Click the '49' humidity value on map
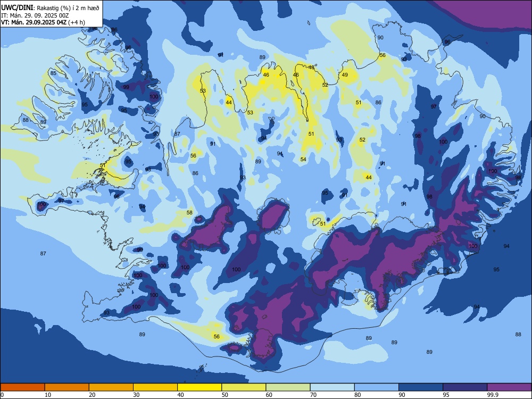Viewport: 532px width, 399px height. [x=345, y=74]
